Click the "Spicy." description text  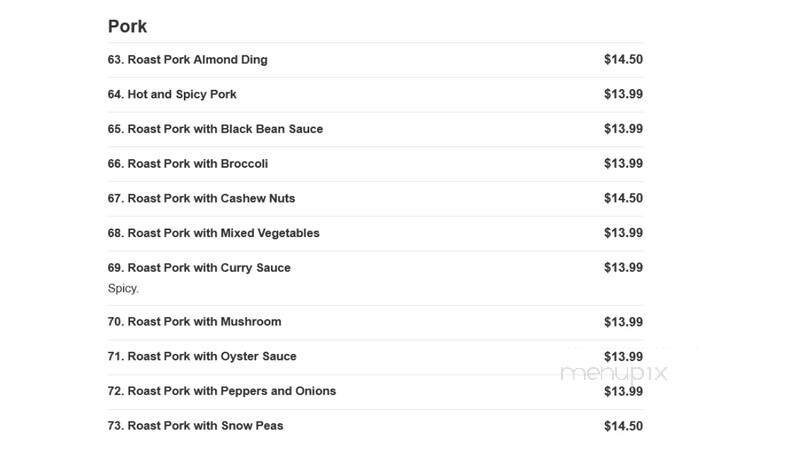(x=123, y=288)
